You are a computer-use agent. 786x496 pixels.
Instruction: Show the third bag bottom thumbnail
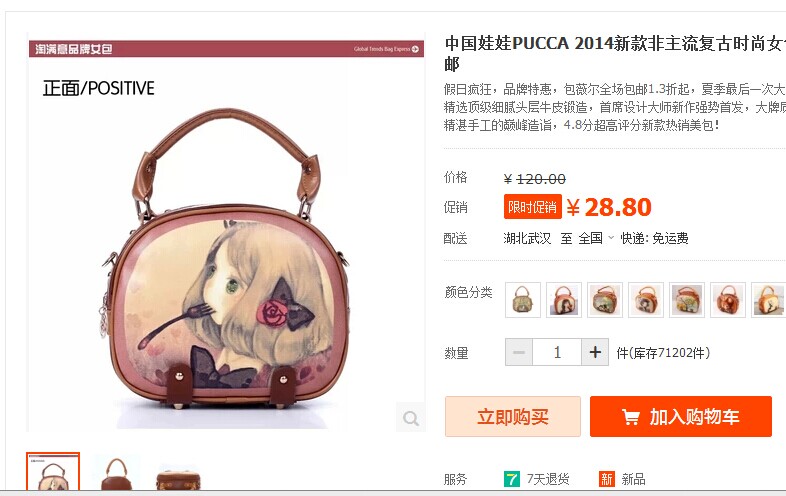tap(178, 478)
